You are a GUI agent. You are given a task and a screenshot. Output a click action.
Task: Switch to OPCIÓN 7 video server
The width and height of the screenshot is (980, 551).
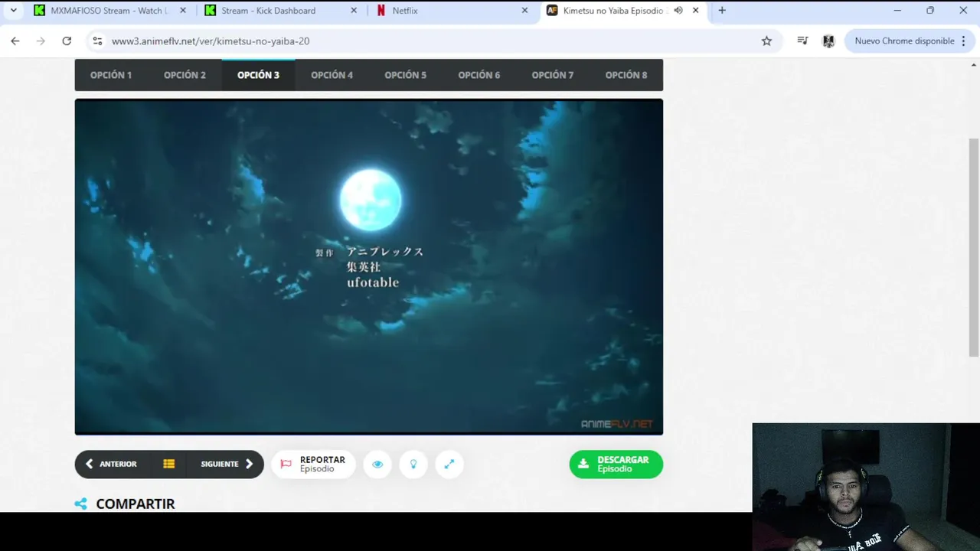552,75
